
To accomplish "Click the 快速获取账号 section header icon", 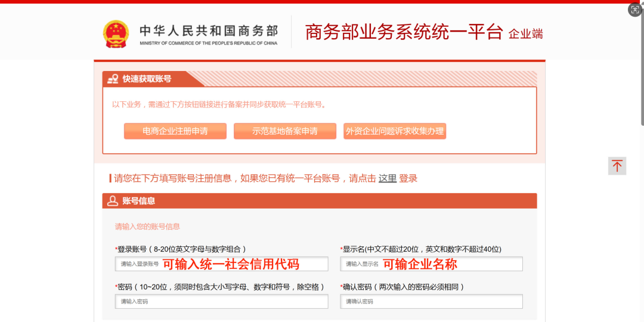I will (113, 79).
